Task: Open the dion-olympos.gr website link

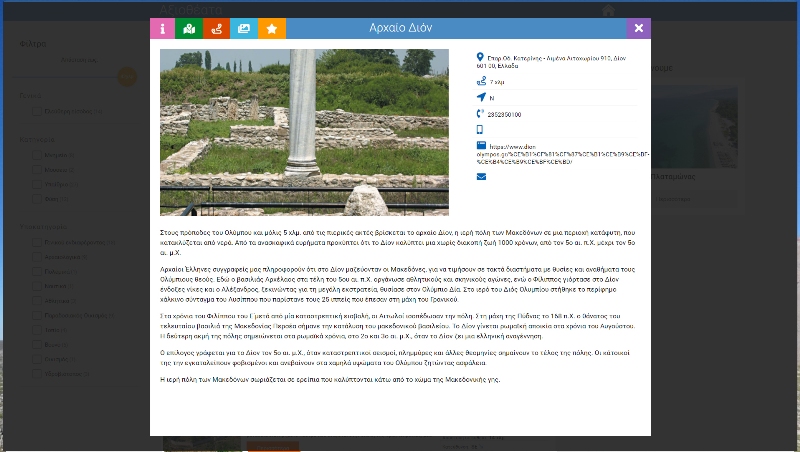Action: 563,154
